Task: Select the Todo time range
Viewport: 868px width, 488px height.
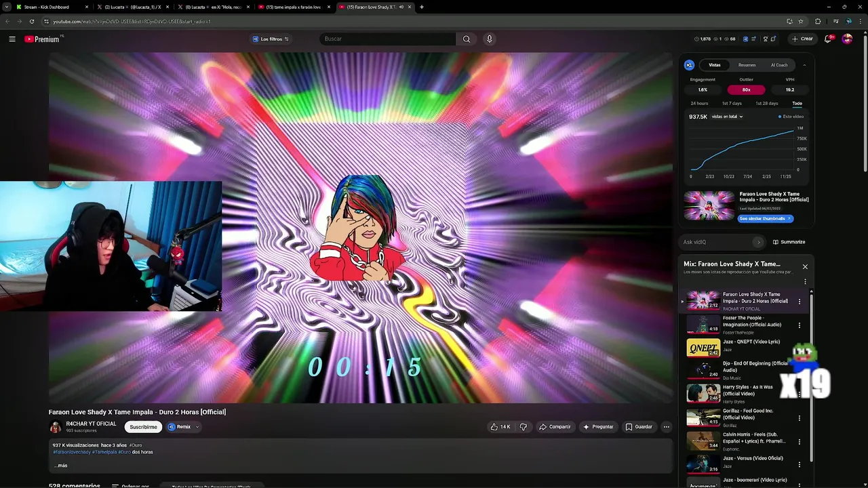Action: click(x=797, y=103)
